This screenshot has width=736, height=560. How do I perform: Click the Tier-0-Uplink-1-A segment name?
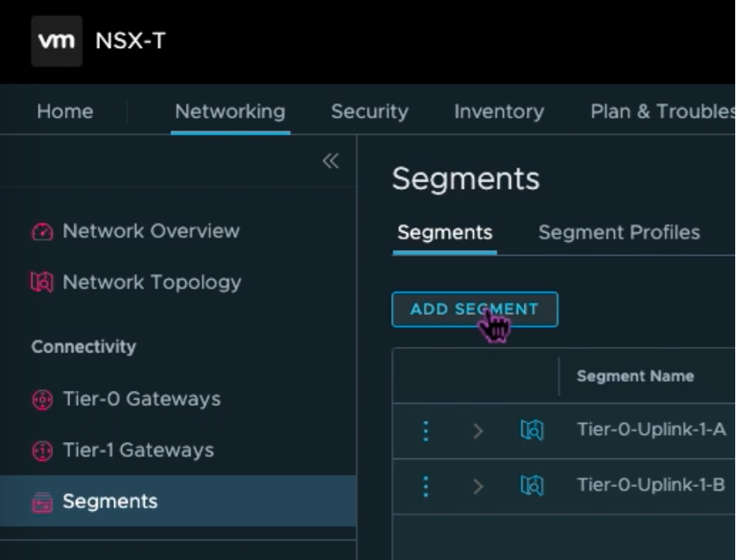[x=651, y=430]
